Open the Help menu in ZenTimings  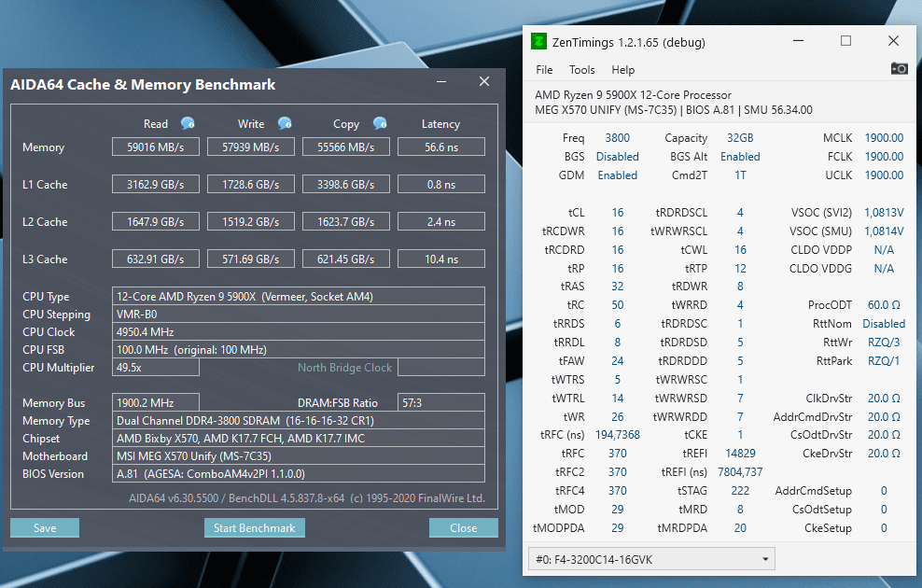tap(622, 70)
